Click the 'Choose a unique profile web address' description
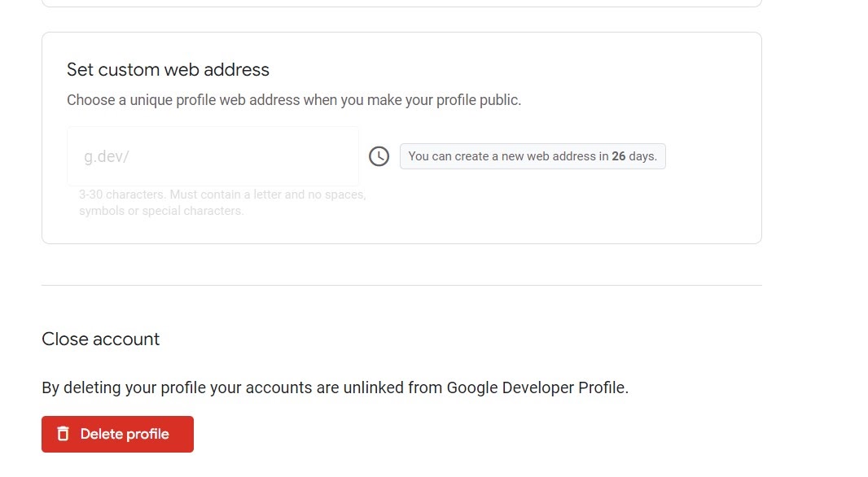The width and height of the screenshot is (868, 477). pyautogui.click(x=293, y=100)
